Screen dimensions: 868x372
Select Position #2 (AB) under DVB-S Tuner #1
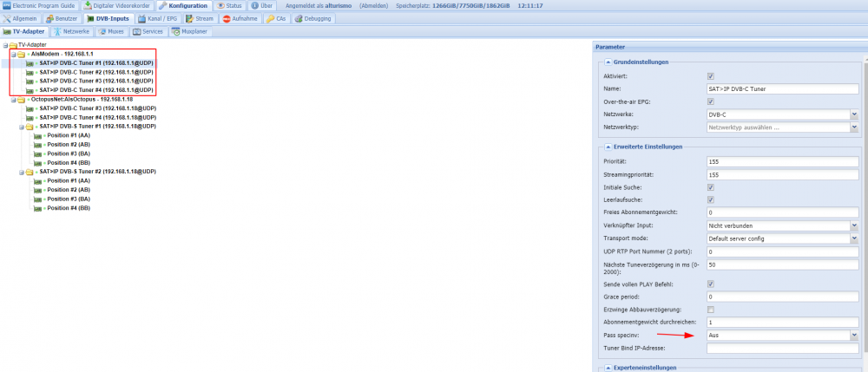click(x=69, y=144)
